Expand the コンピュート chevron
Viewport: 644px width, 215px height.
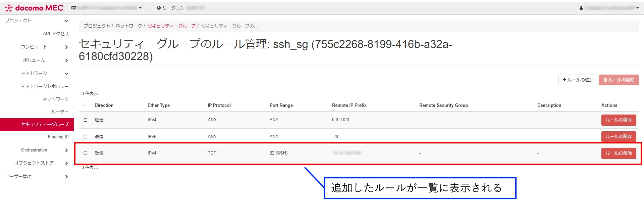pyautogui.click(x=66, y=47)
